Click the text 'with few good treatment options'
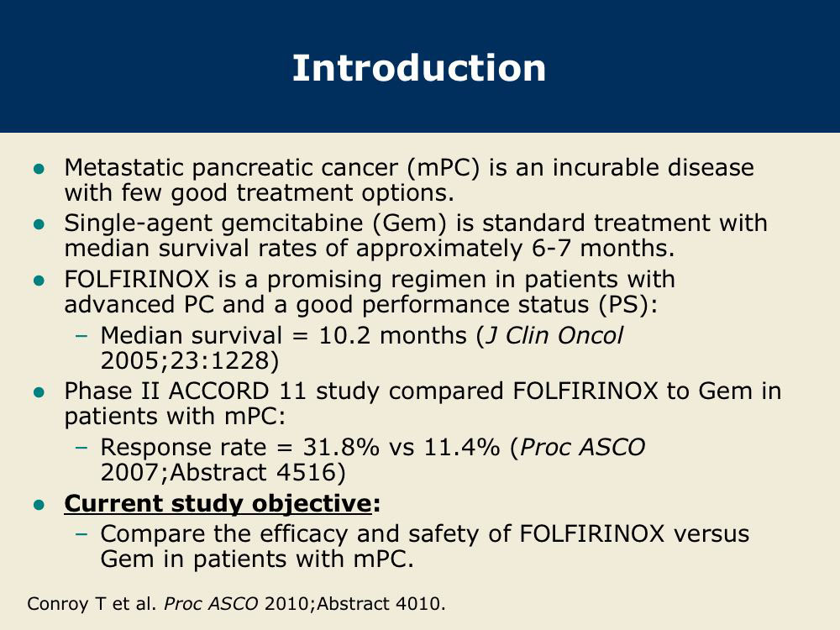This screenshot has width=840, height=630. [260, 193]
